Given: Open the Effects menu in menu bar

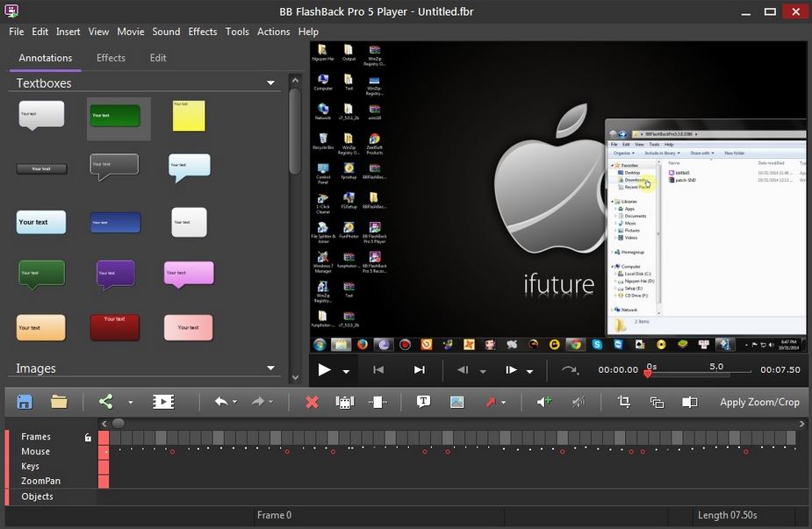Looking at the screenshot, I should pyautogui.click(x=203, y=32).
